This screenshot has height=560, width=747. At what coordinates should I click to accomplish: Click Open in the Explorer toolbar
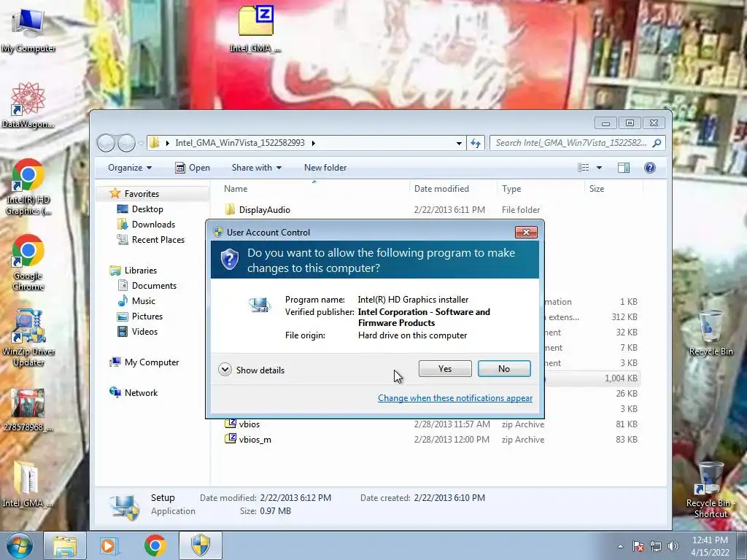point(193,168)
